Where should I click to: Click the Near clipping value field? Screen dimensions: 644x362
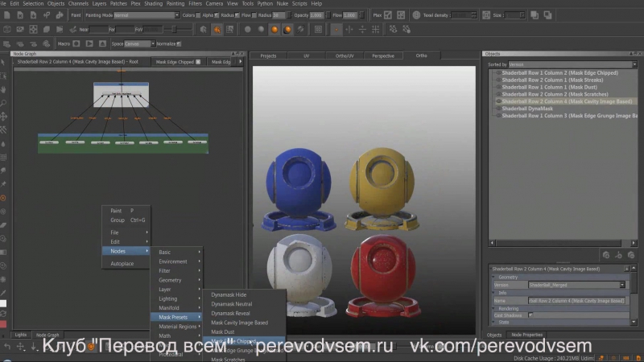pyautogui.click(x=98, y=30)
